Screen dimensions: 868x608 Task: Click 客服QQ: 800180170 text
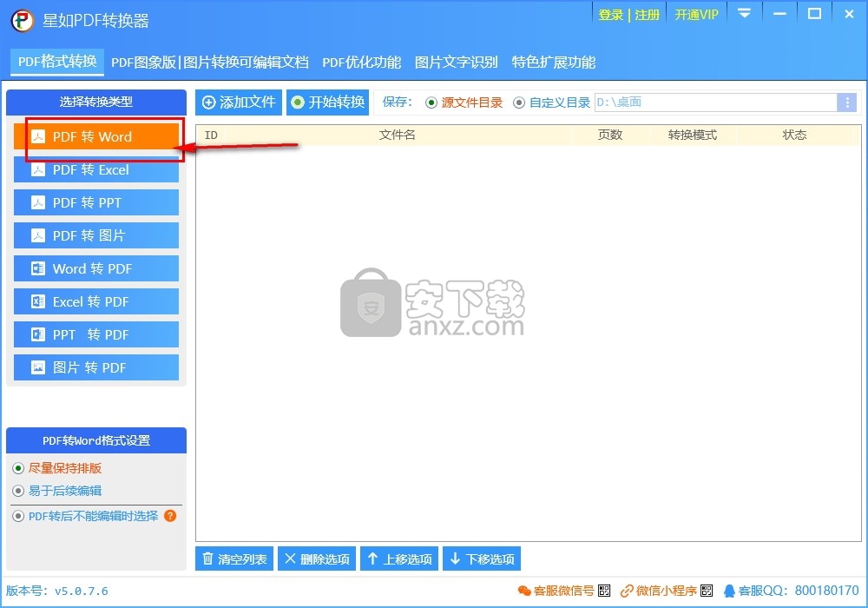tap(799, 591)
